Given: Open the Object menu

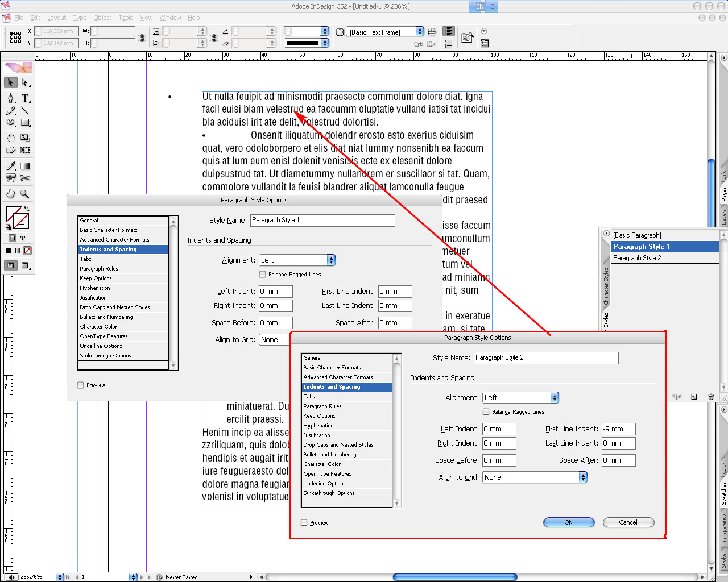Looking at the screenshot, I should coord(102,18).
